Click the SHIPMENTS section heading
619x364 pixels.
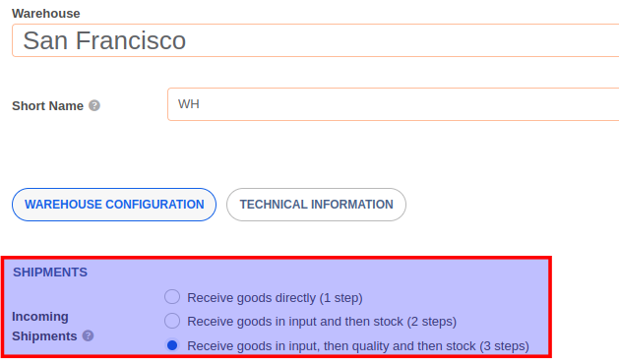50,272
